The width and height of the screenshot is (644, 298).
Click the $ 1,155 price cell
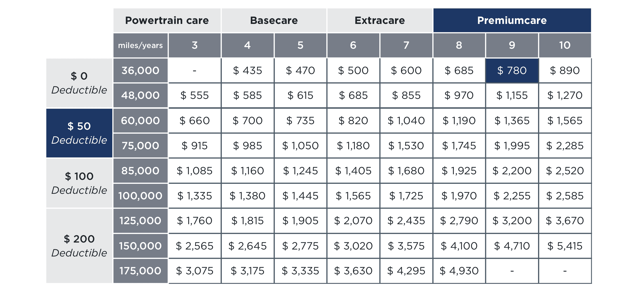point(512,95)
